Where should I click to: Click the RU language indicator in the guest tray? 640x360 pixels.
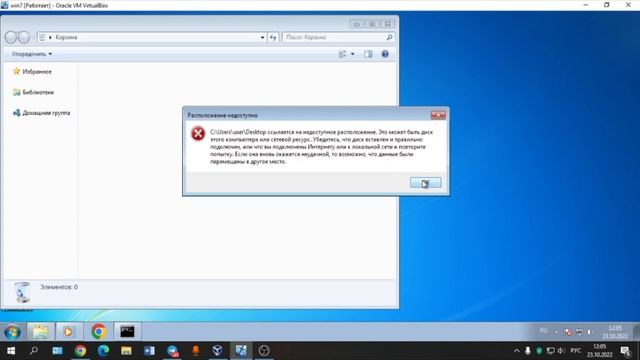(x=544, y=331)
